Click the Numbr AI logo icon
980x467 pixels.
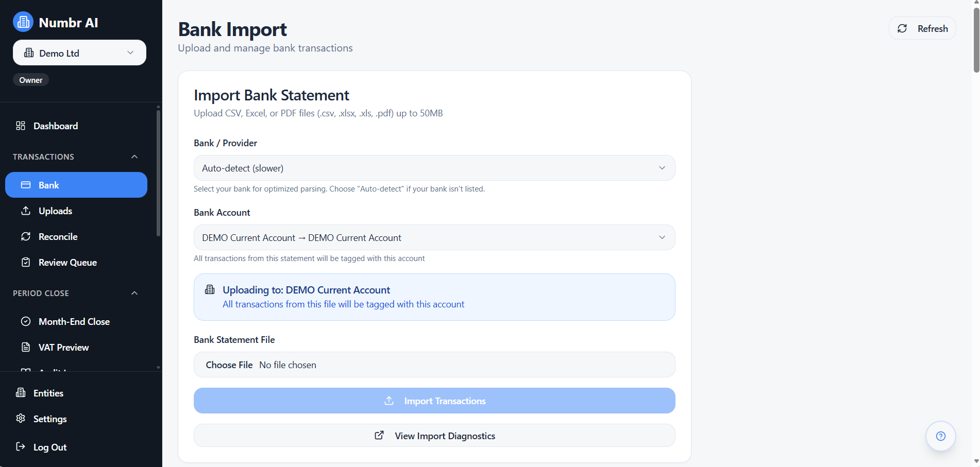click(23, 22)
